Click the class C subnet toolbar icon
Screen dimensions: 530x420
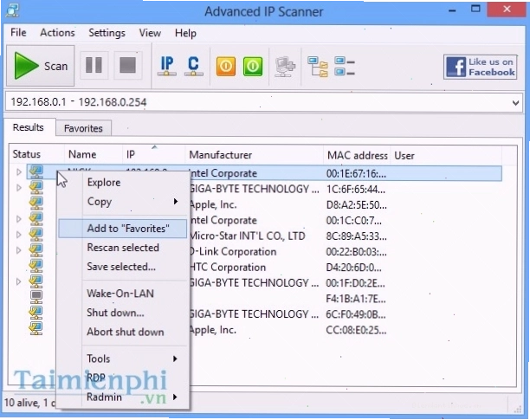coord(193,66)
